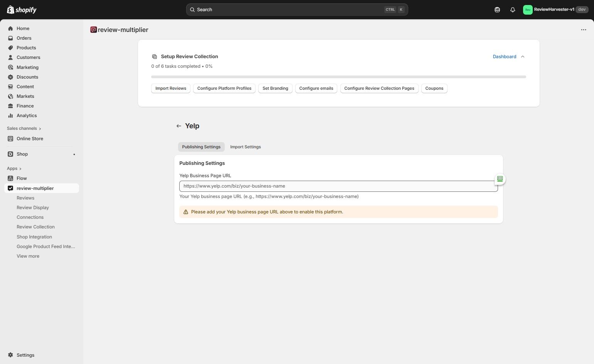Open the Analytics section
Screen dimensions: 594x364
pos(27,115)
